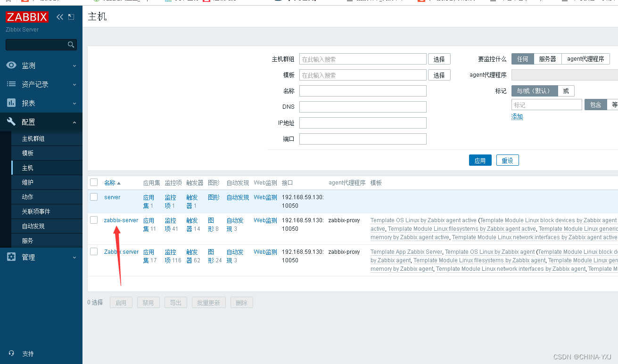Select 或 tag mode

[x=566, y=91]
